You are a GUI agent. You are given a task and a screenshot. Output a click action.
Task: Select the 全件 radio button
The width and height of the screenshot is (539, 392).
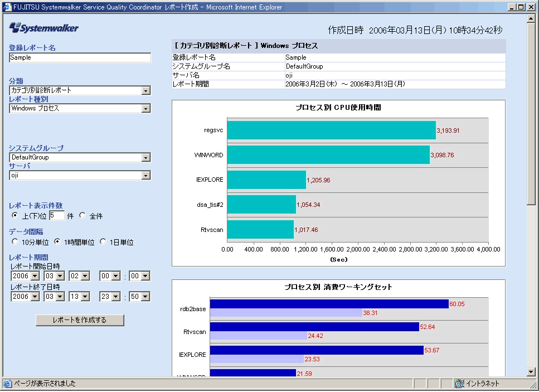tap(82, 215)
